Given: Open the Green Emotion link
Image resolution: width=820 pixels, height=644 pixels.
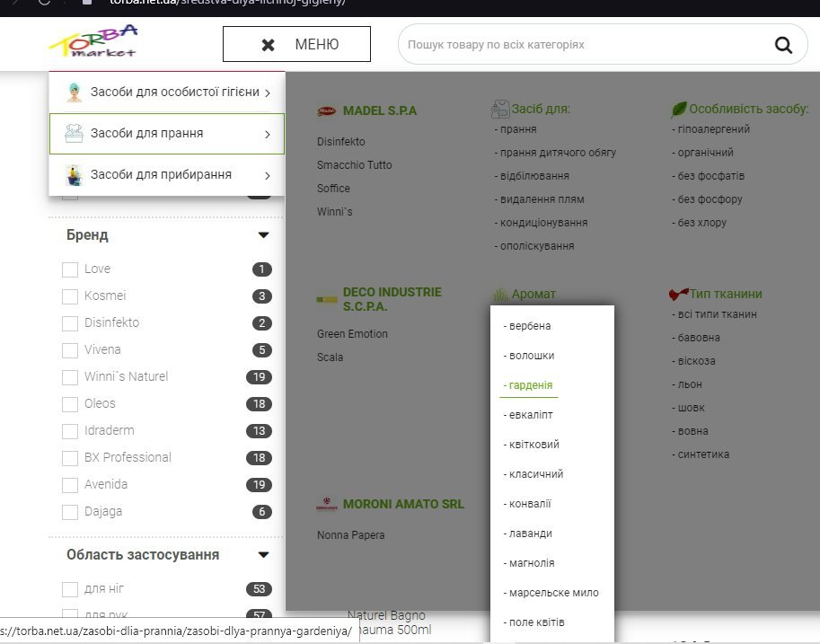Looking at the screenshot, I should point(352,334).
